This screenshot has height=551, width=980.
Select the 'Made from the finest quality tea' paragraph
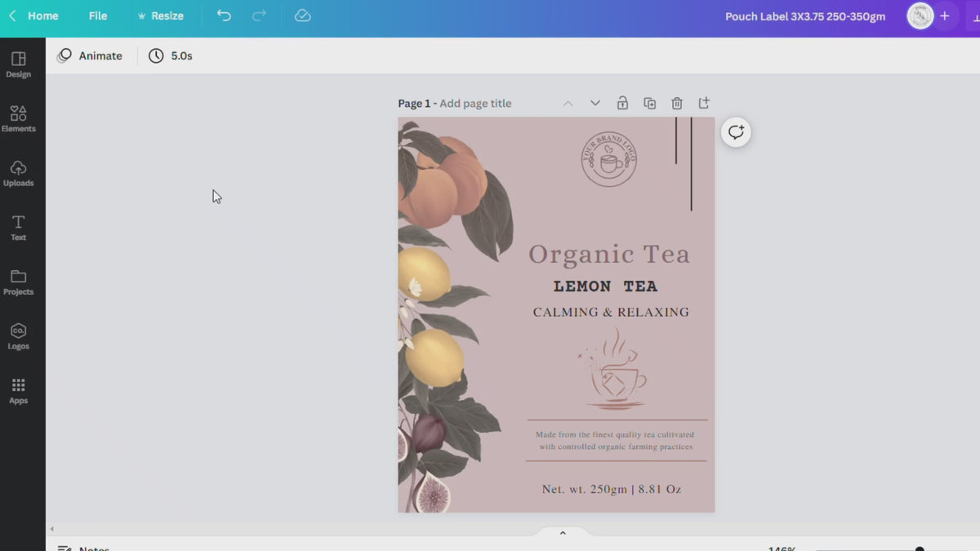tap(616, 441)
